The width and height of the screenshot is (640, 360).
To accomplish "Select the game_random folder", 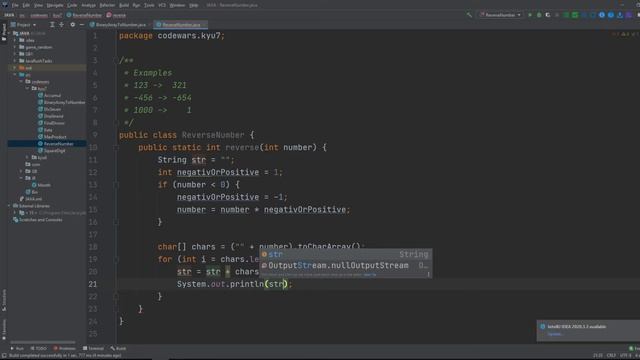I will [36, 47].
